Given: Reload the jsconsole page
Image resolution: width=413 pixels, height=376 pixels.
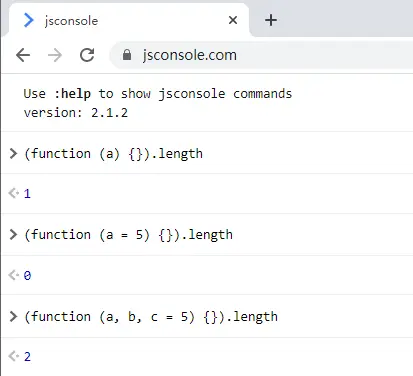Looking at the screenshot, I should click(87, 55).
